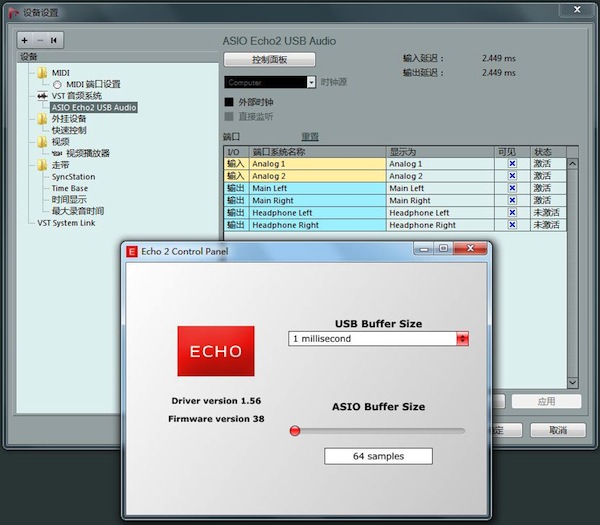Click the add device plus icon

[x=25, y=40]
